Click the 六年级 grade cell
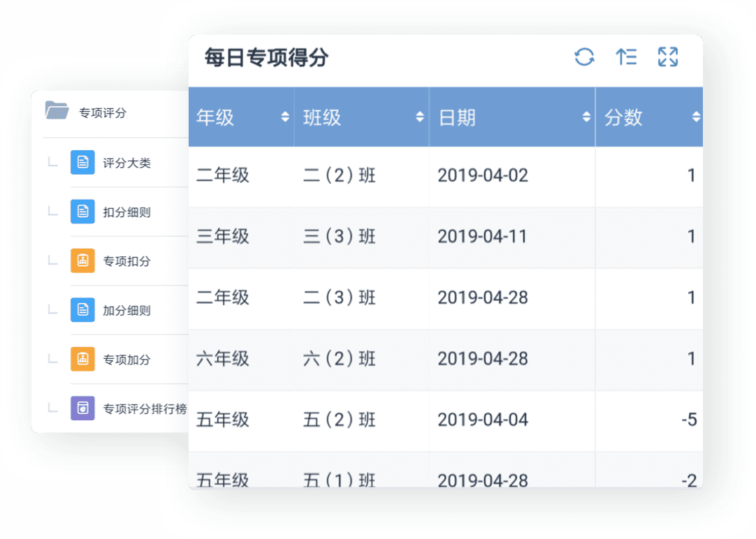Image resolution: width=756 pixels, height=539 pixels. coord(223,359)
